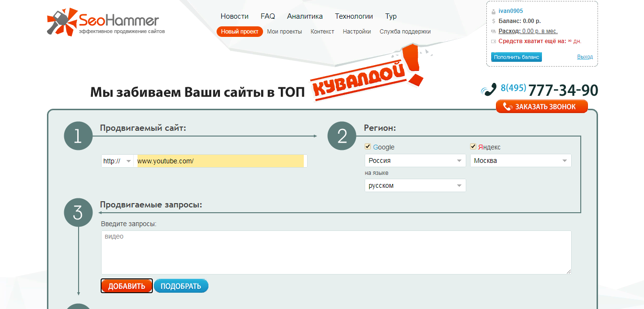
Task: Click the site URL field containing www.youtube.com/
Action: coord(220,161)
